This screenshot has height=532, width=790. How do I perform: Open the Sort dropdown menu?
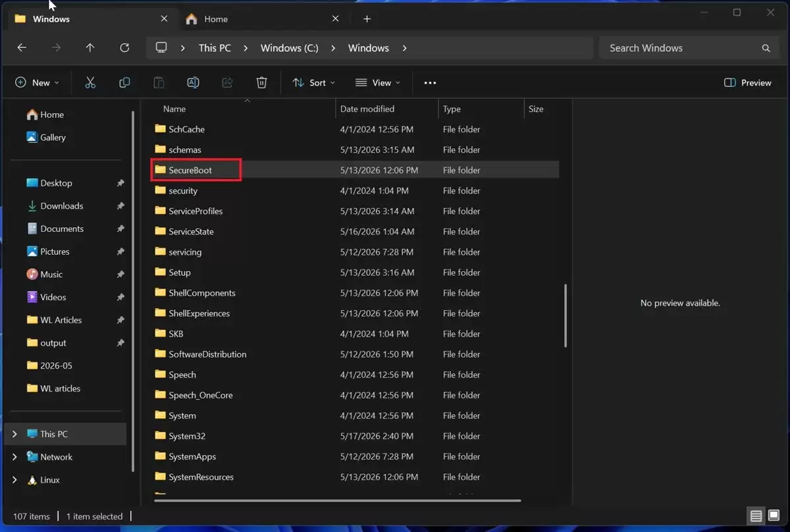click(x=313, y=83)
